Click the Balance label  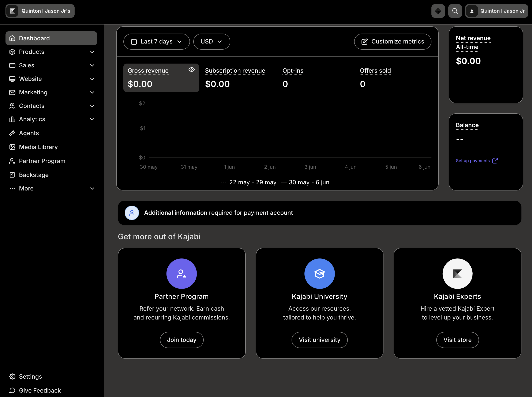[467, 125]
